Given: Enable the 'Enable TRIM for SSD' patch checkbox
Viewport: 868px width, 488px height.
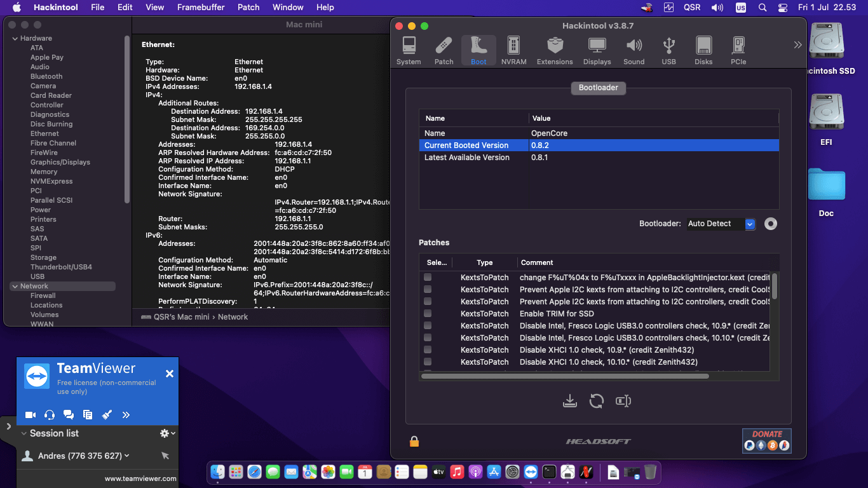Looking at the screenshot, I should click(x=428, y=313).
